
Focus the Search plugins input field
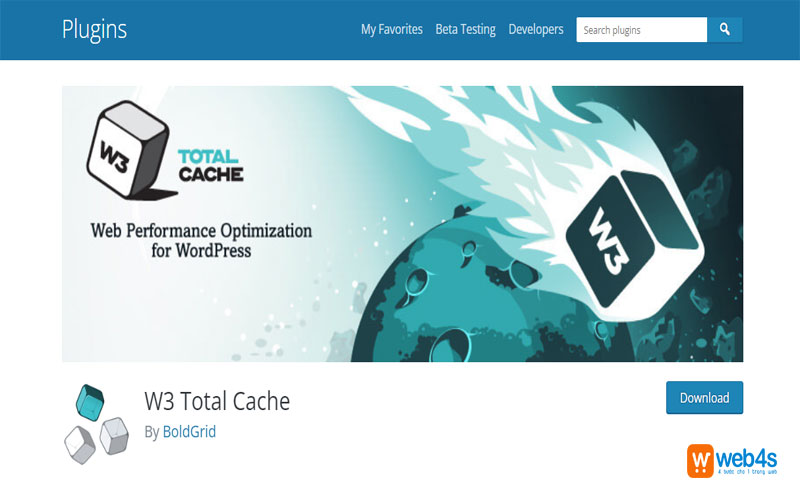[640, 30]
